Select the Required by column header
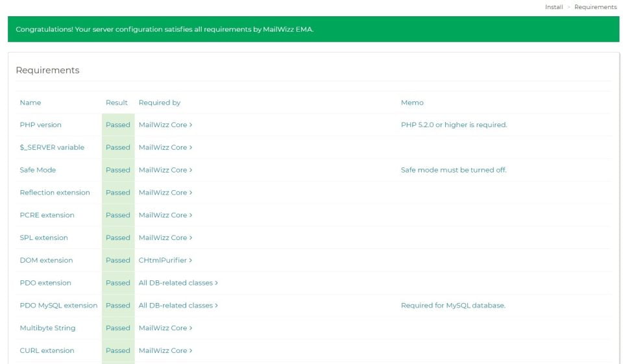Screen dimensions: 623x364 (x=160, y=103)
